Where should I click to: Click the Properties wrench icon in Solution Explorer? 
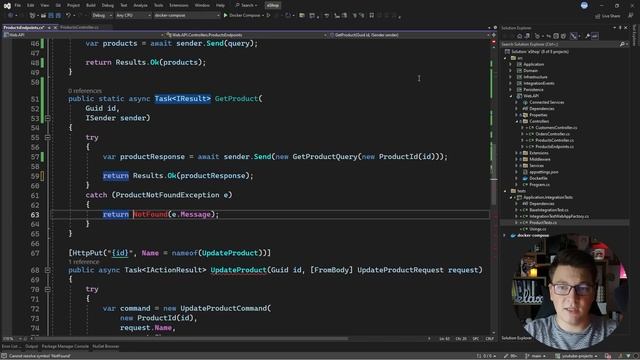(x=587, y=36)
